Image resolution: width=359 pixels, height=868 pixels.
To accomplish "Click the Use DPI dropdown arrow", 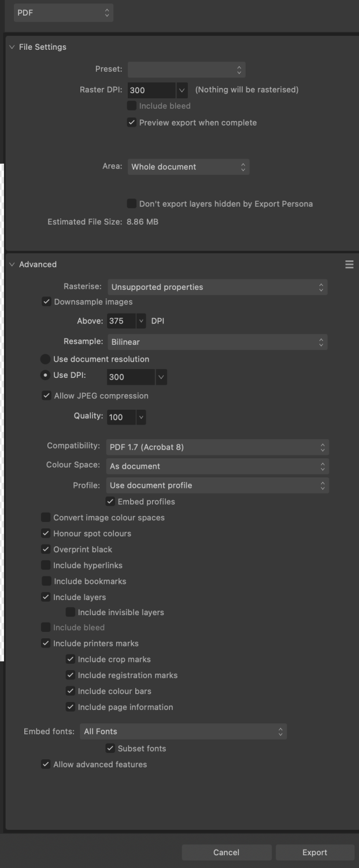I will pos(161,377).
